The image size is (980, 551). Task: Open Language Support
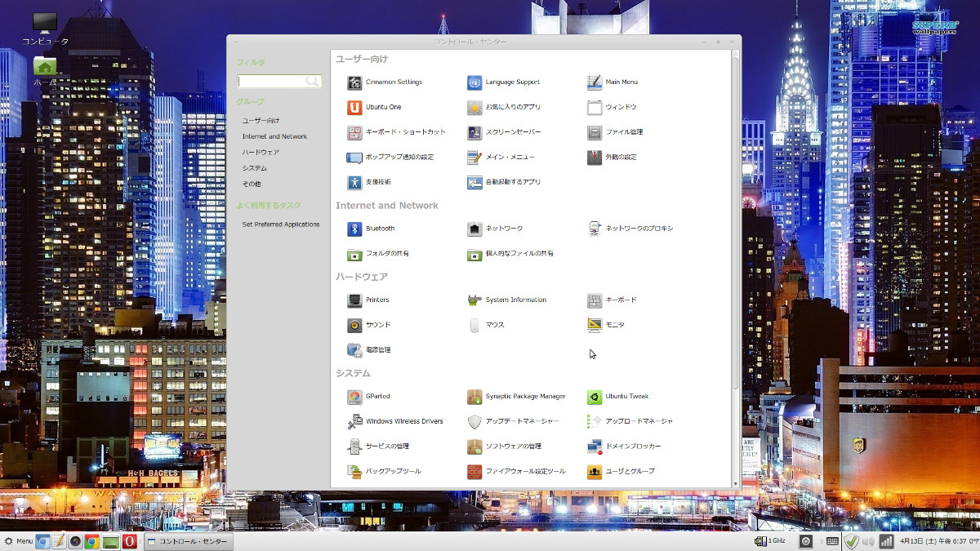coord(504,82)
